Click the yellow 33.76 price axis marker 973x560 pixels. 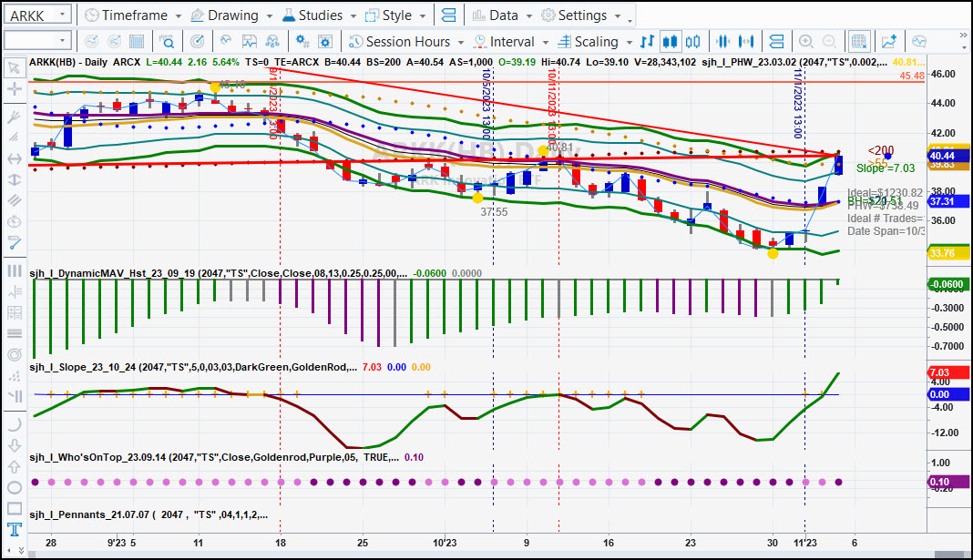948,253
